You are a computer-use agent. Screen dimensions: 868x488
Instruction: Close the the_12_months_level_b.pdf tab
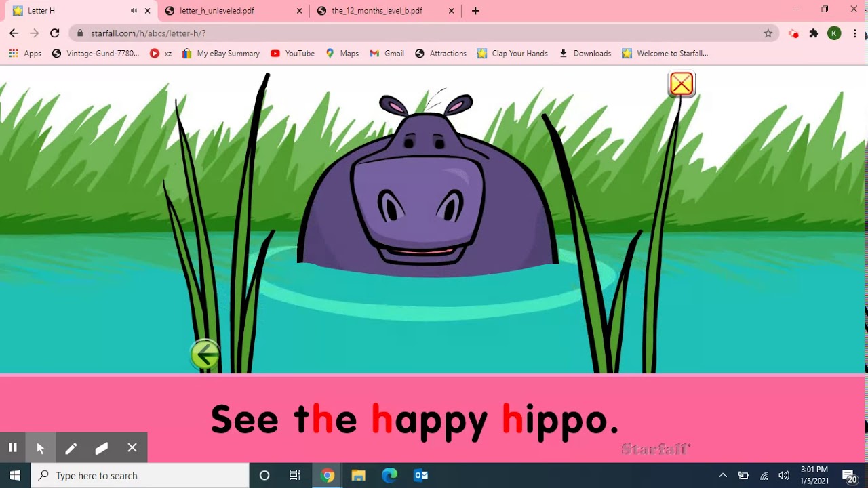[451, 11]
